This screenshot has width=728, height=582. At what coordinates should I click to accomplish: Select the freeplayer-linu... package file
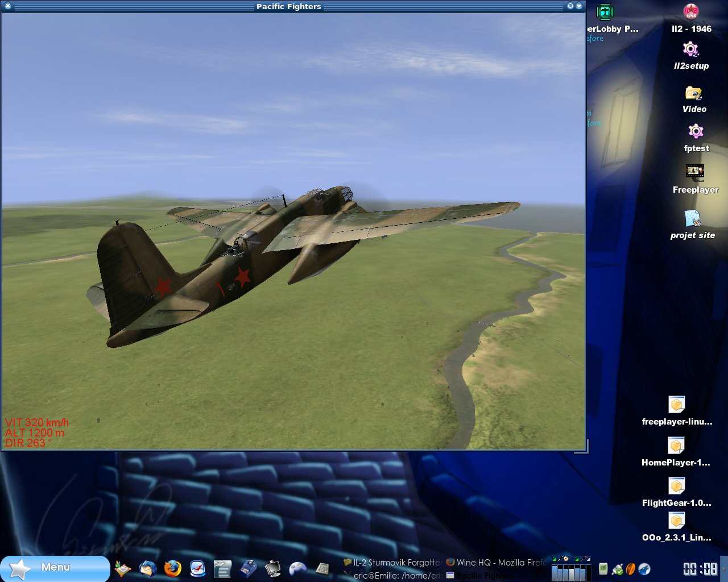[677, 411]
